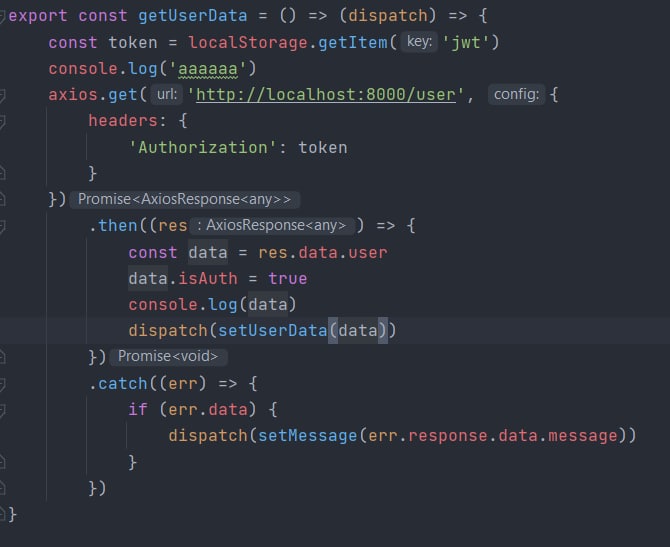Click dispatch parameter in the first line

coord(388,16)
